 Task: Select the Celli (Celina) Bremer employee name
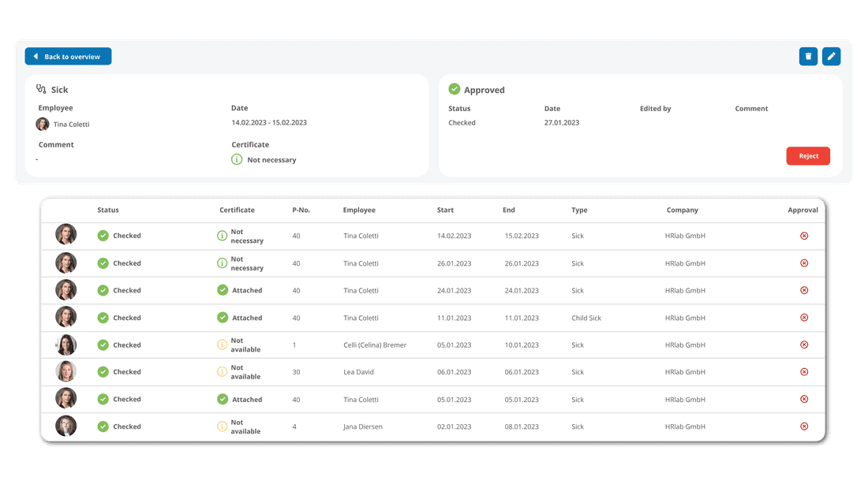[x=375, y=345]
